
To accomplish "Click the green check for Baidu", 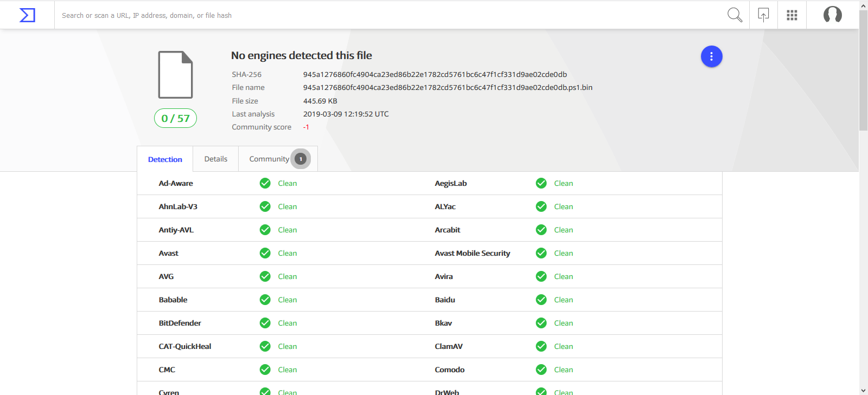I will click(x=541, y=300).
